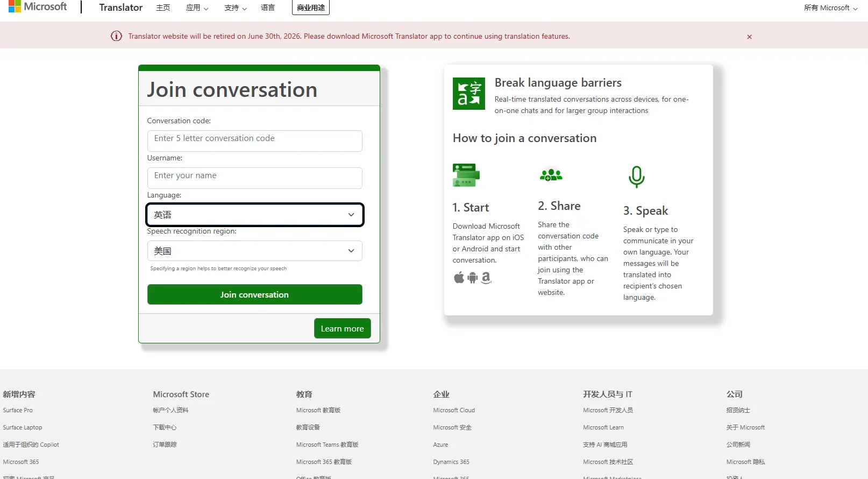
Task: Click the Translator app logo icon
Action: [468, 94]
